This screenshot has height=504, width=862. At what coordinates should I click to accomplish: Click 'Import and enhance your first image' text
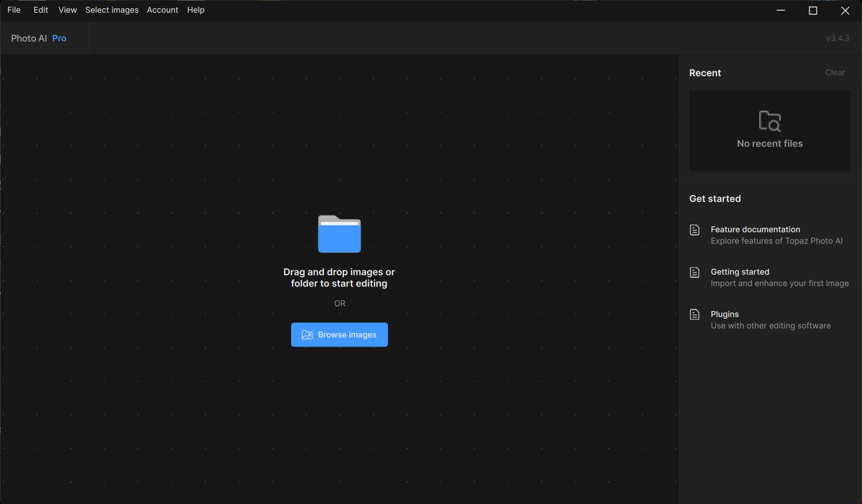(x=780, y=283)
